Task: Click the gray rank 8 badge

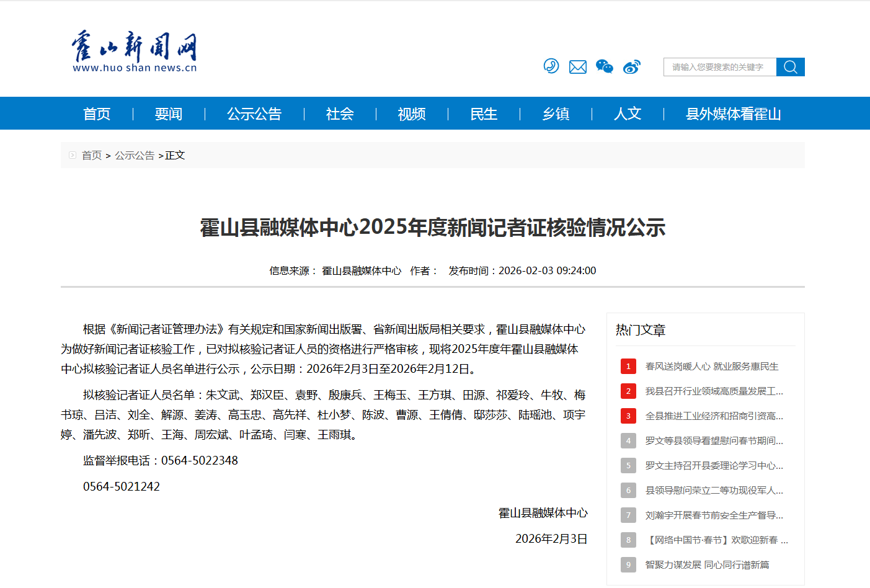Action: pyautogui.click(x=628, y=540)
